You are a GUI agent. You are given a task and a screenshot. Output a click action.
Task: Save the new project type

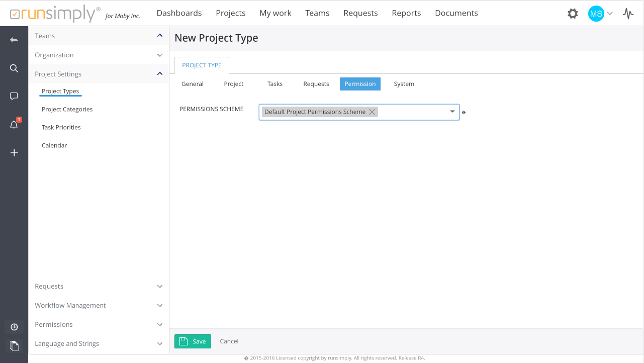pyautogui.click(x=193, y=341)
